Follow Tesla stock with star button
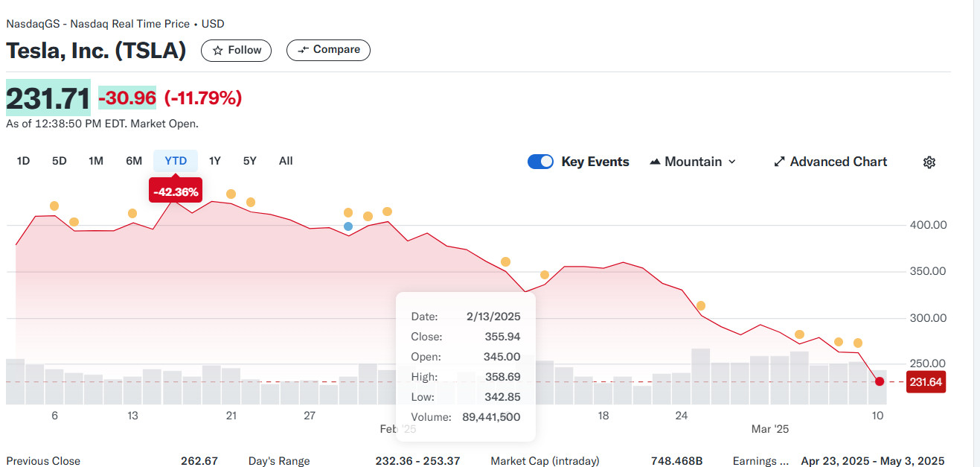This screenshot has height=467, width=980. tap(237, 50)
